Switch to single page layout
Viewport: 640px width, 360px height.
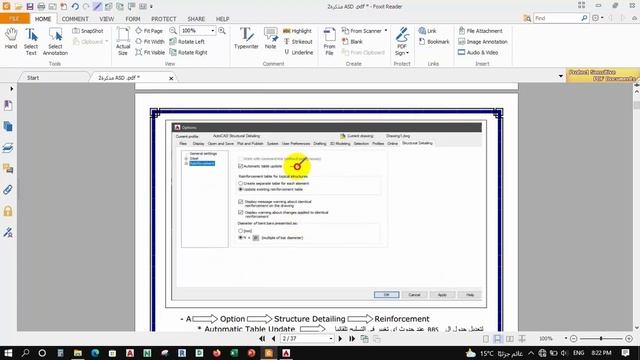point(486,339)
